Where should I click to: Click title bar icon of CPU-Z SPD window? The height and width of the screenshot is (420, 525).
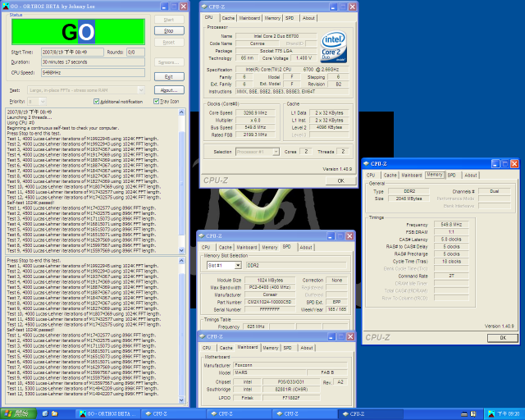click(202, 236)
